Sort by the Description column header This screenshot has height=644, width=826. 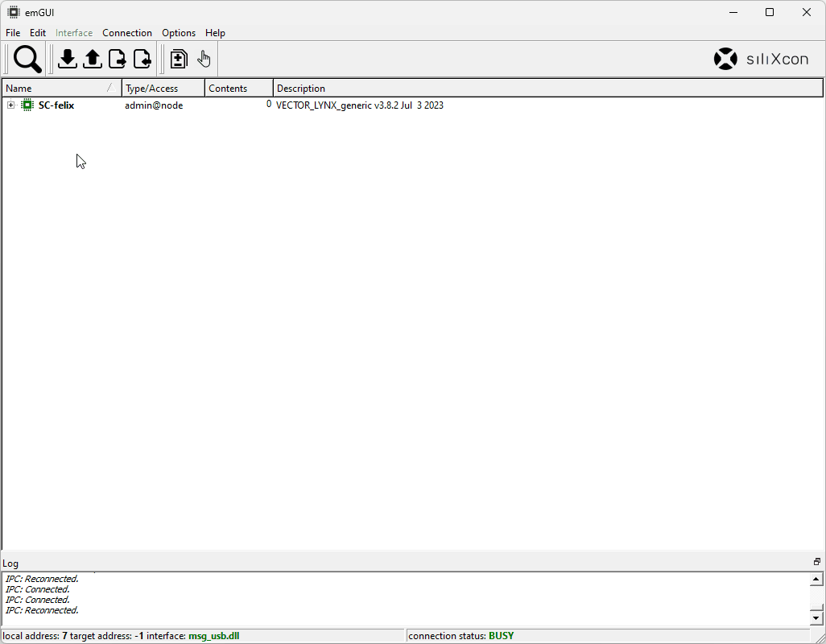pyautogui.click(x=548, y=88)
